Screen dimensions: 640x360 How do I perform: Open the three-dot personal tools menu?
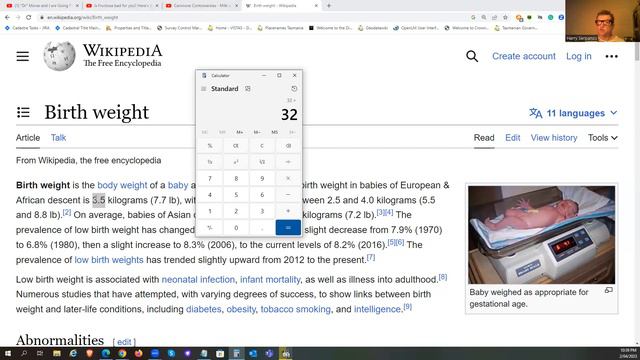[x=611, y=56]
